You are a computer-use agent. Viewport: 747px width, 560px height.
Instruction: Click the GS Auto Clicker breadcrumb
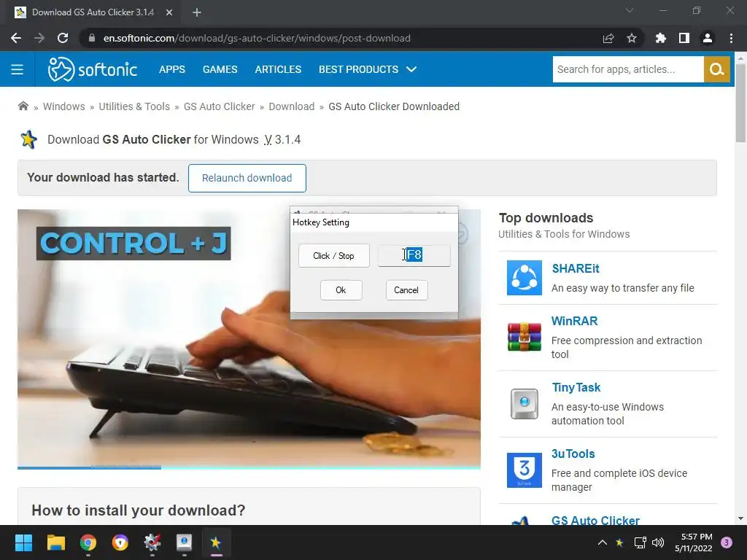(219, 106)
